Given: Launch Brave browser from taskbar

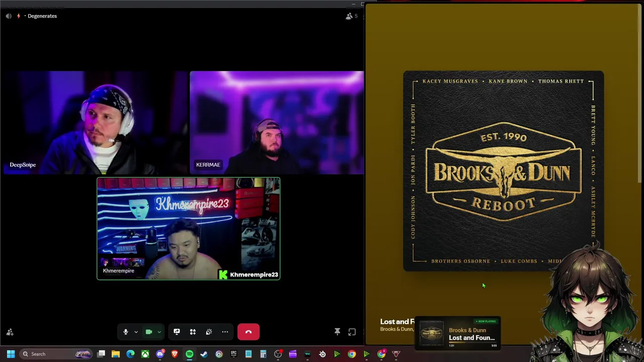Looking at the screenshot, I should (175, 354).
